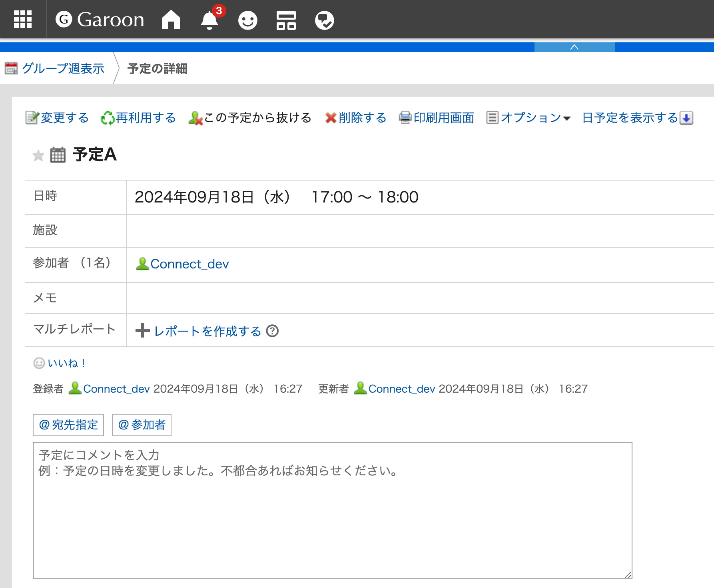Click the green user icon beside participant Connect_dev
714x588 pixels.
point(142,264)
